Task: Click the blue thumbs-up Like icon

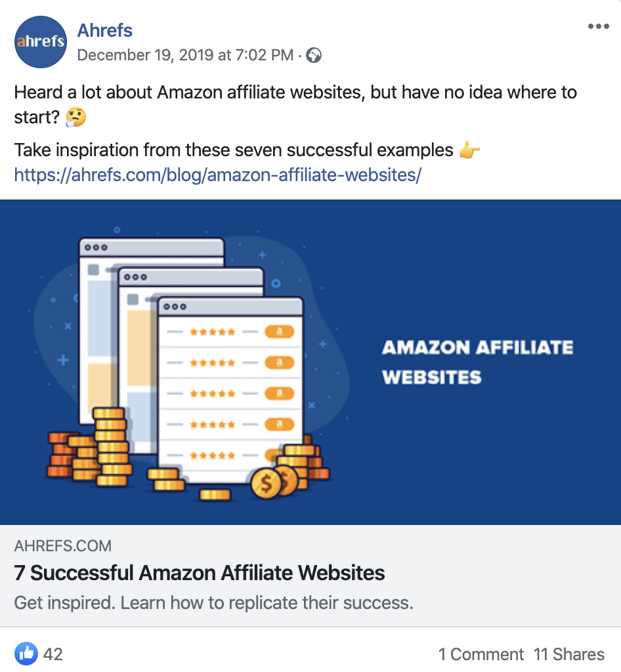Action: (x=26, y=654)
